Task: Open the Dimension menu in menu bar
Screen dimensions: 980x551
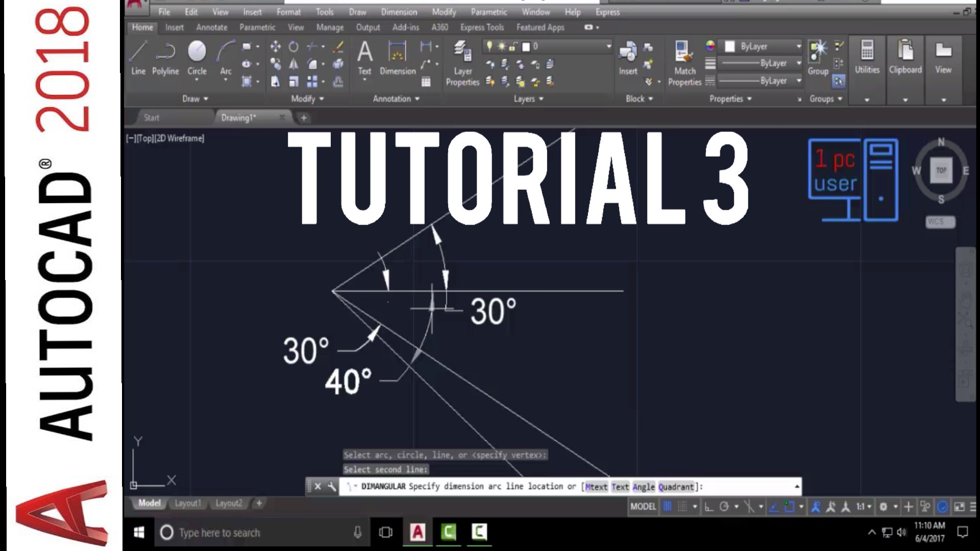Action: (399, 12)
